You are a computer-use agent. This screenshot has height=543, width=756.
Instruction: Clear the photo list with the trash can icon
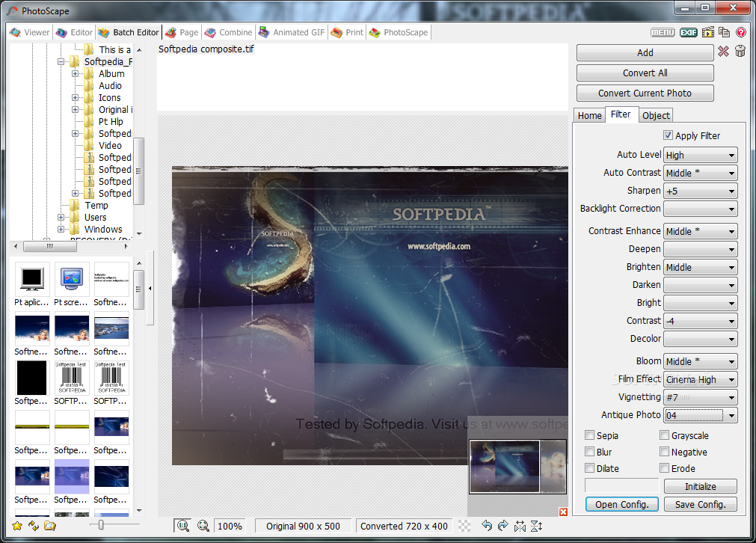740,51
